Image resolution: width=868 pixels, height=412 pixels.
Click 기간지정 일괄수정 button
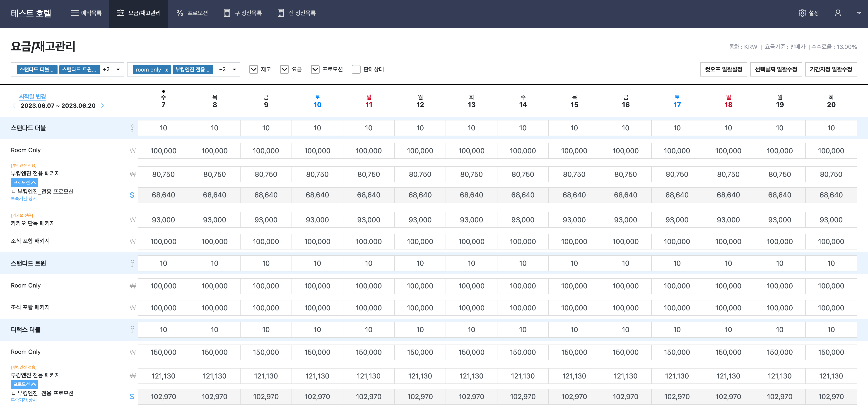831,69
